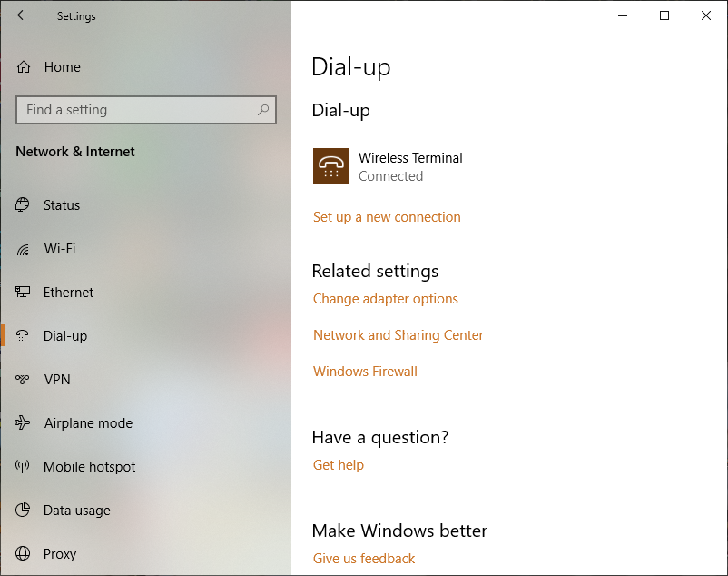Go to the Ethernet section
Screen dimensions: 728x576
[x=68, y=293]
